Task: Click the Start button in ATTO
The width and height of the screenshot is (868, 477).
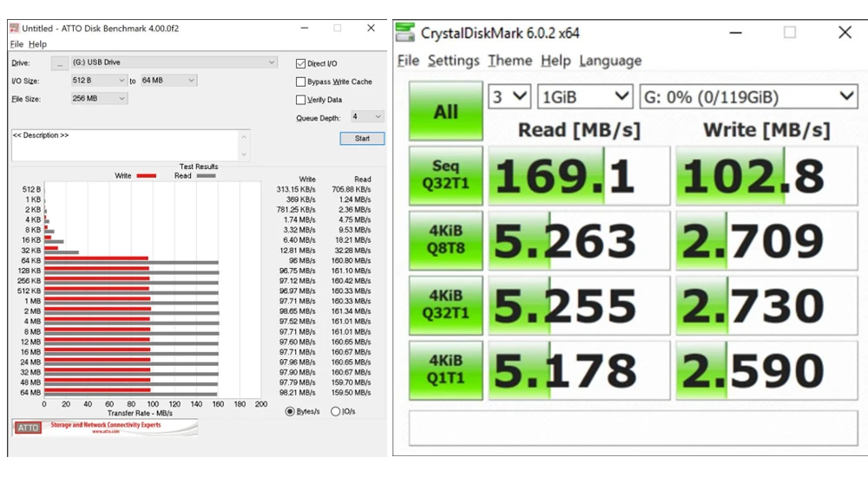Action: point(362,139)
